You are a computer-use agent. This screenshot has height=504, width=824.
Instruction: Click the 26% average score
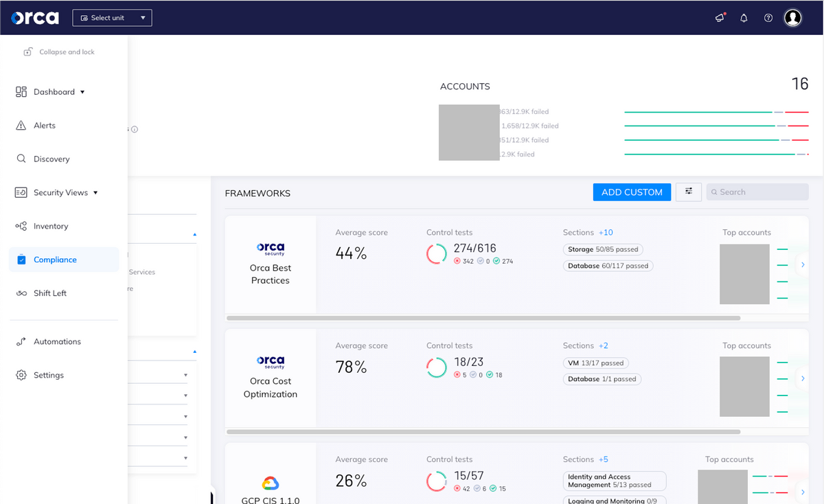tap(351, 481)
